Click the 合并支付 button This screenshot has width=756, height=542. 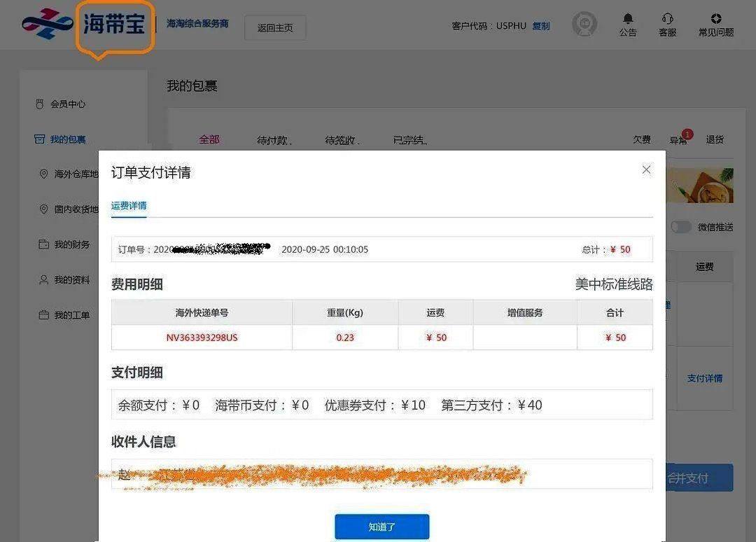(x=699, y=478)
